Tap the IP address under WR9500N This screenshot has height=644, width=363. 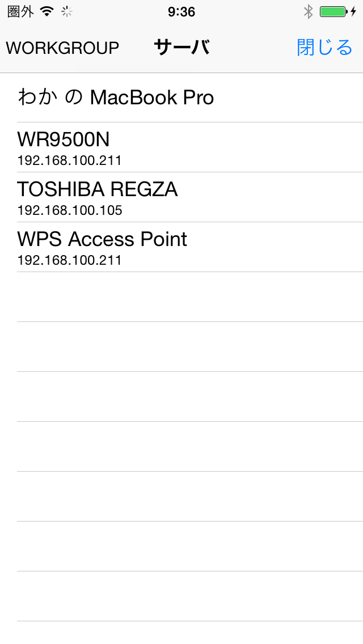point(70,161)
